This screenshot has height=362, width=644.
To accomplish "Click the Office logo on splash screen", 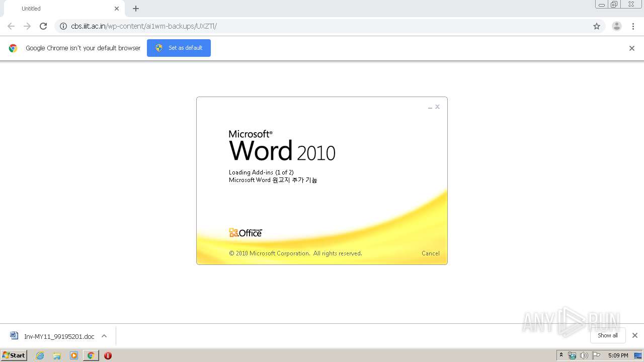I will pos(246,233).
